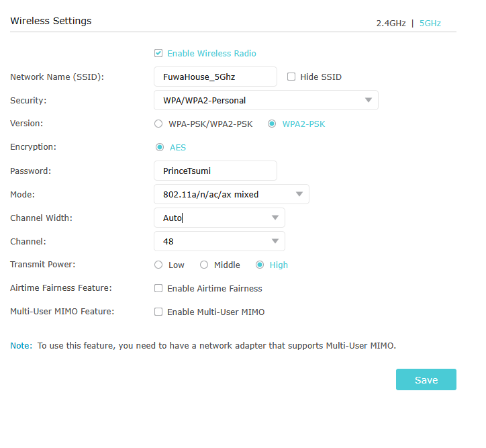
Task: Click the Password input field
Action: click(x=215, y=171)
